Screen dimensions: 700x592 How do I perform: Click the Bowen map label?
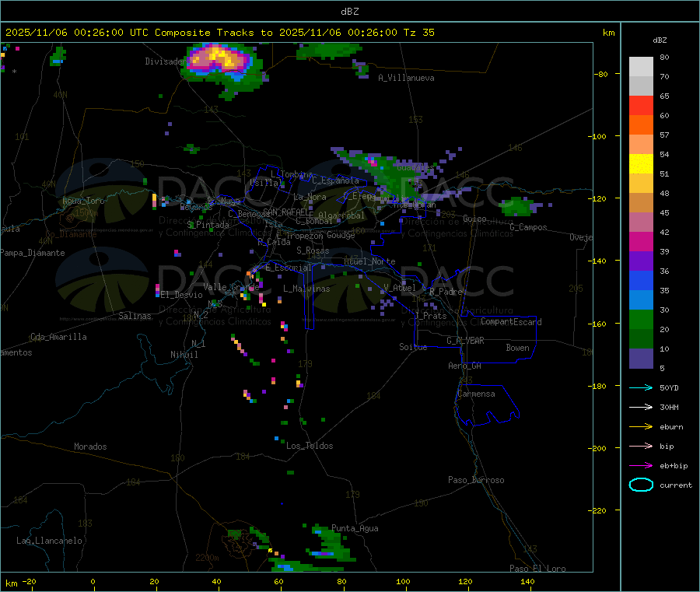(x=517, y=348)
